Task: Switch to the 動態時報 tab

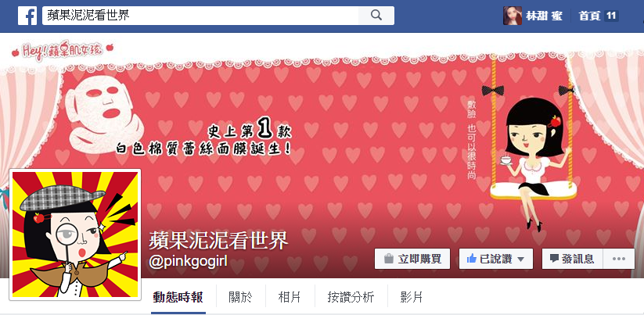Action: coord(178,297)
